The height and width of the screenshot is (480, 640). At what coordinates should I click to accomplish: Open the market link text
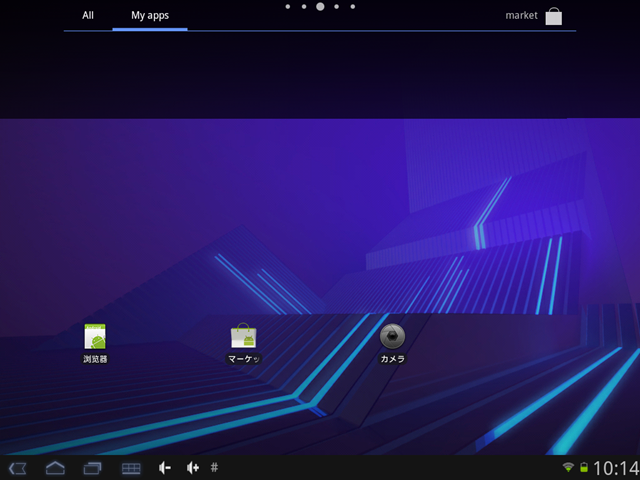point(521,16)
